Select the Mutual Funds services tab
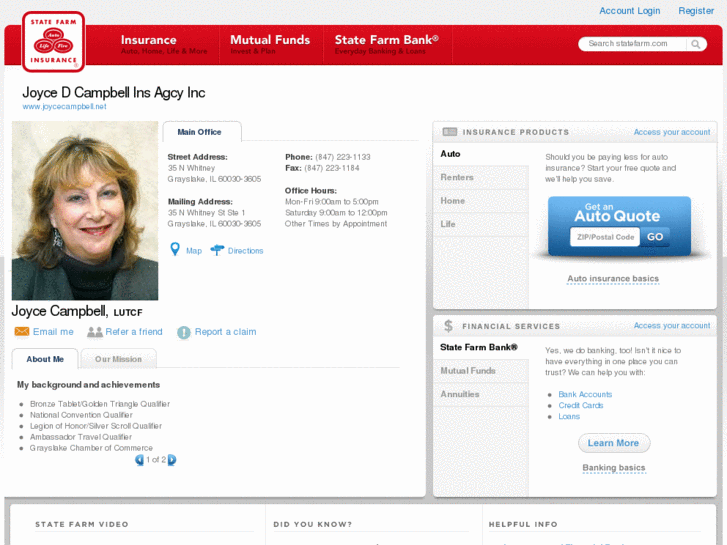 click(x=481, y=371)
